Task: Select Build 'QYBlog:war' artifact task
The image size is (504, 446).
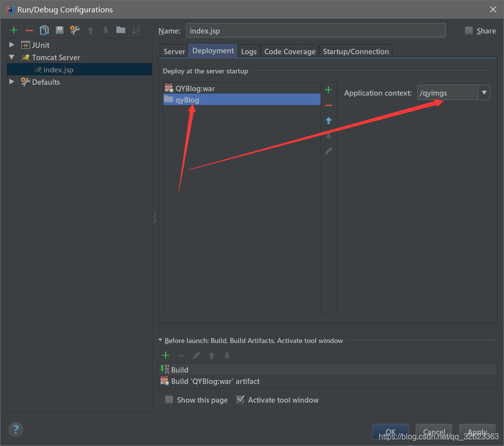Action: click(328, 381)
